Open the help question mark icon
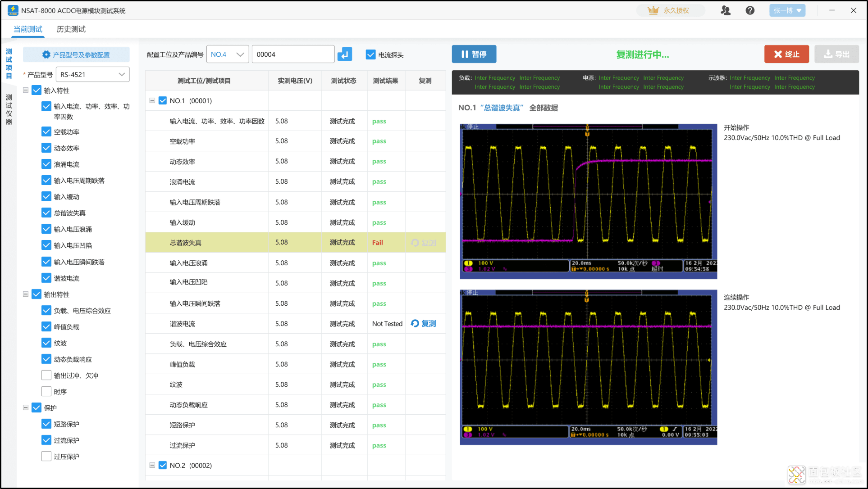The height and width of the screenshot is (489, 868). pyautogui.click(x=750, y=10)
